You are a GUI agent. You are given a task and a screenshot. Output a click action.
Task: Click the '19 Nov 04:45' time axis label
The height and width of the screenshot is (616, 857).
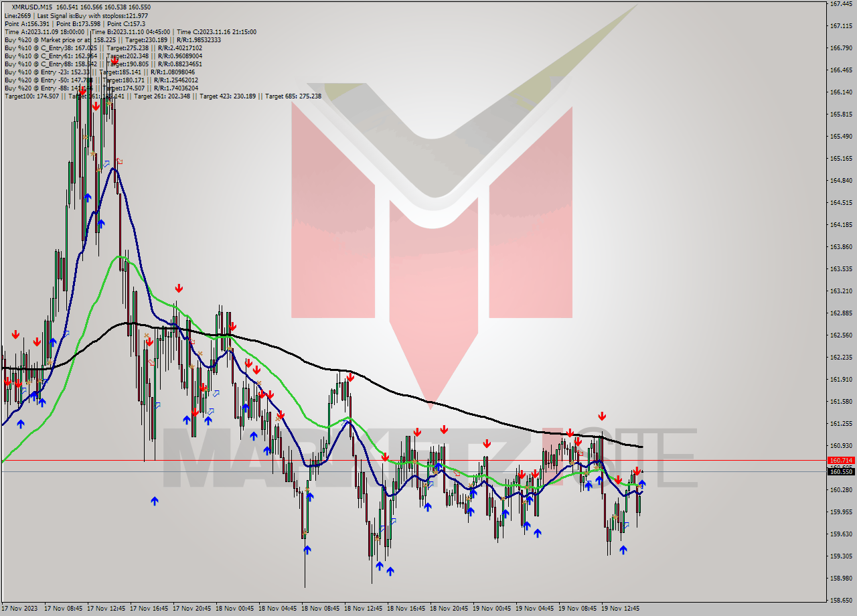coord(535,609)
